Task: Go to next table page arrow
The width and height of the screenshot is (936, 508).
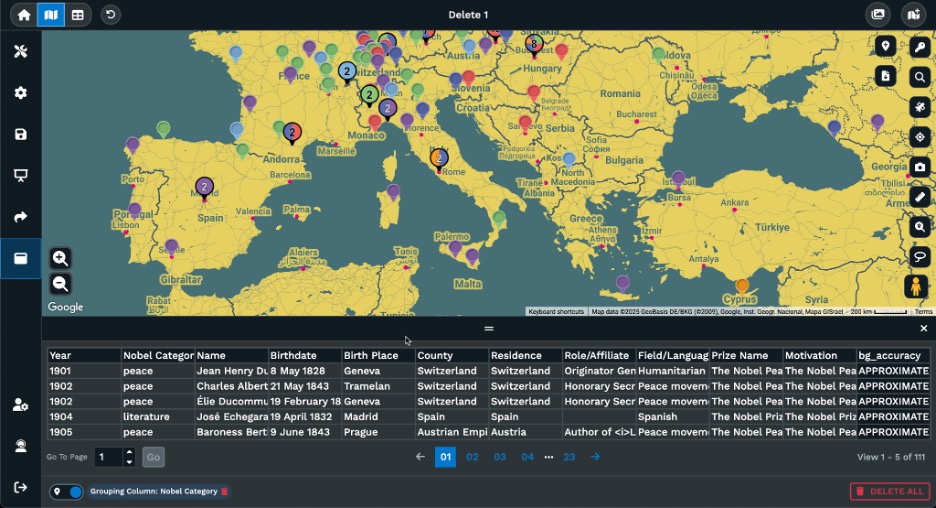Action: pyautogui.click(x=595, y=457)
